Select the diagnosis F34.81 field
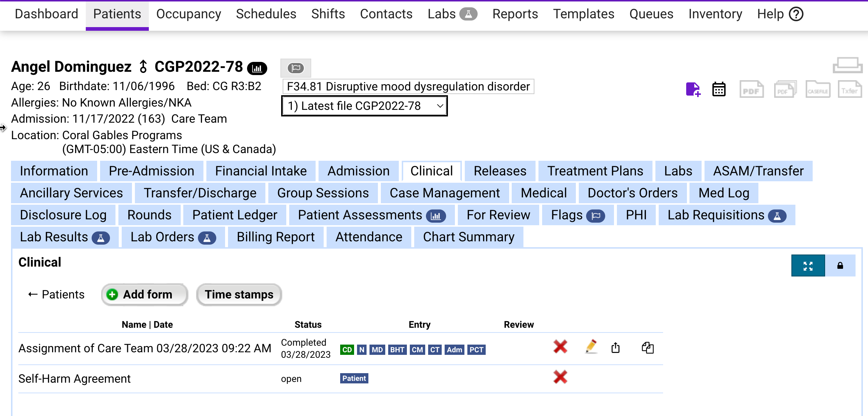This screenshot has width=868, height=416. pyautogui.click(x=408, y=86)
